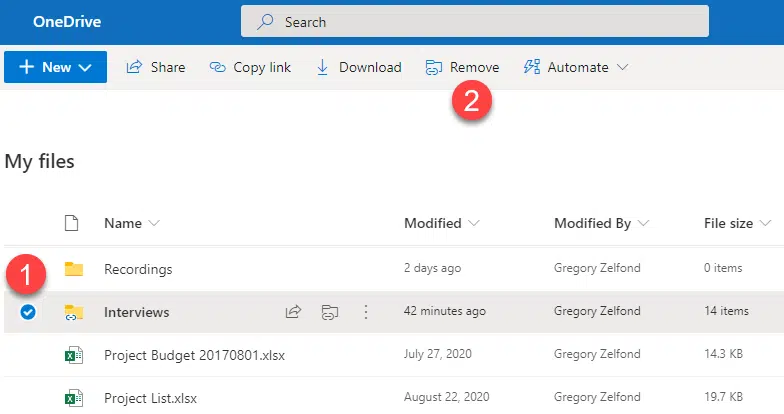Click the OneDrive title link
The width and height of the screenshot is (784, 414).
(66, 21)
